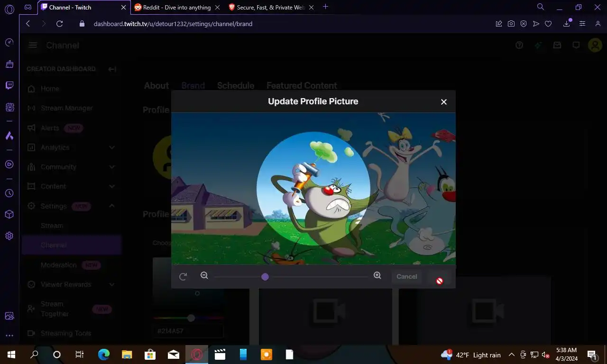607x364 pixels.
Task: Open history clock icon in sidebar
Action: [x=9, y=193]
